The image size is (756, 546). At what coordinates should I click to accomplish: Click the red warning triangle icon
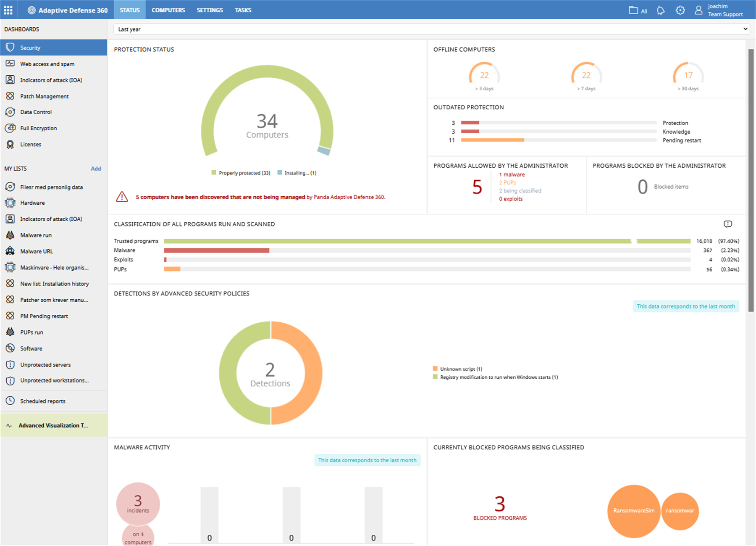click(x=122, y=197)
